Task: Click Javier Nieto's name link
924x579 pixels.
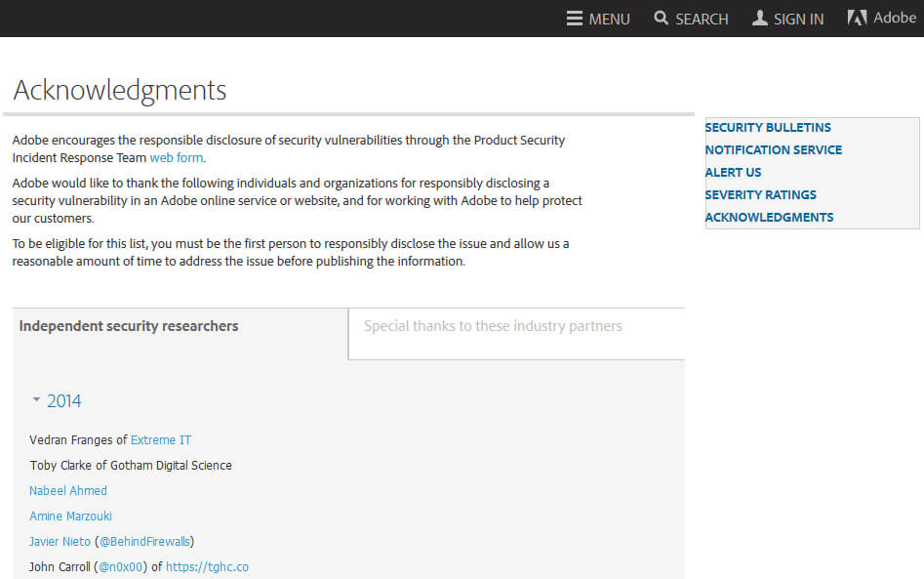Action: pyautogui.click(x=60, y=542)
